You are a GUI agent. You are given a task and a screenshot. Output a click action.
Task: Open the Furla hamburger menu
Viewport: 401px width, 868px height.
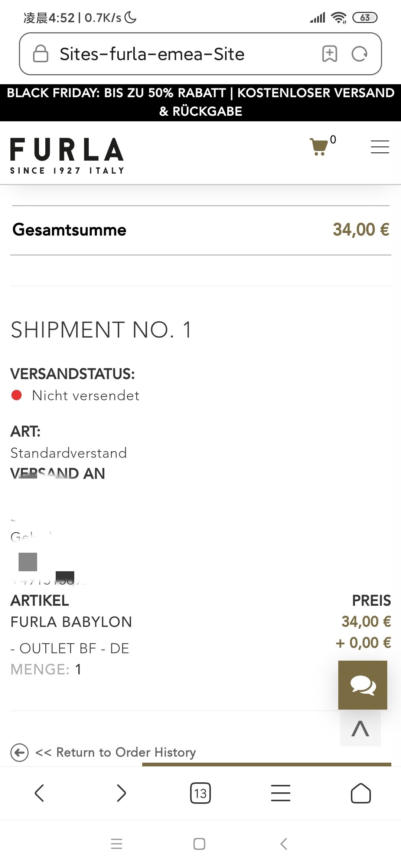pyautogui.click(x=380, y=147)
